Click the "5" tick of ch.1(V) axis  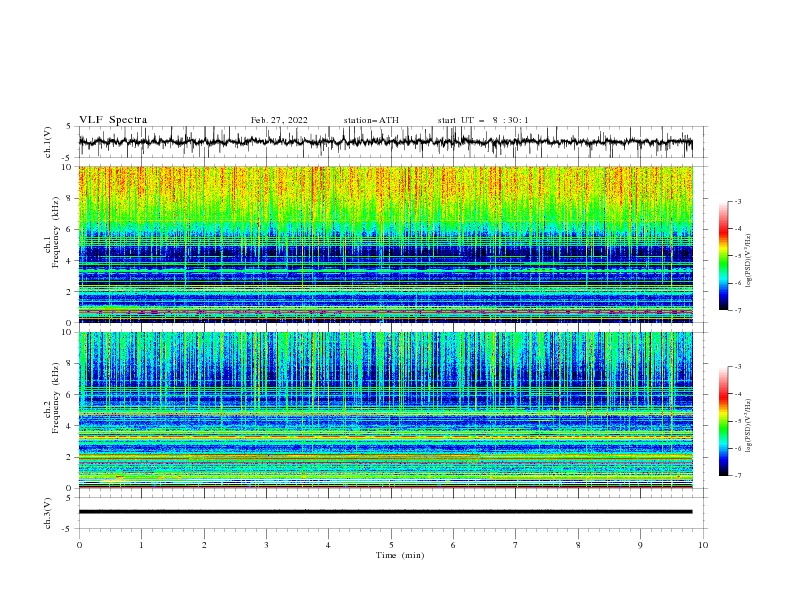(x=69, y=126)
